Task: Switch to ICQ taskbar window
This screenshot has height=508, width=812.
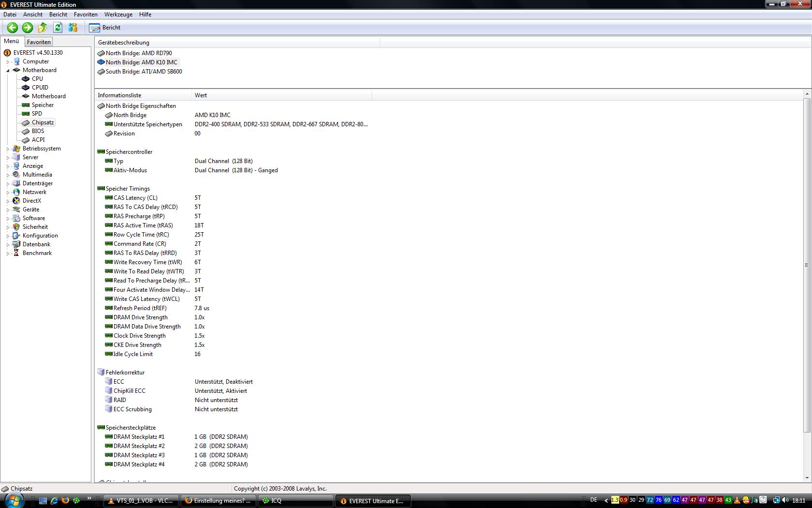Action: tap(296, 501)
